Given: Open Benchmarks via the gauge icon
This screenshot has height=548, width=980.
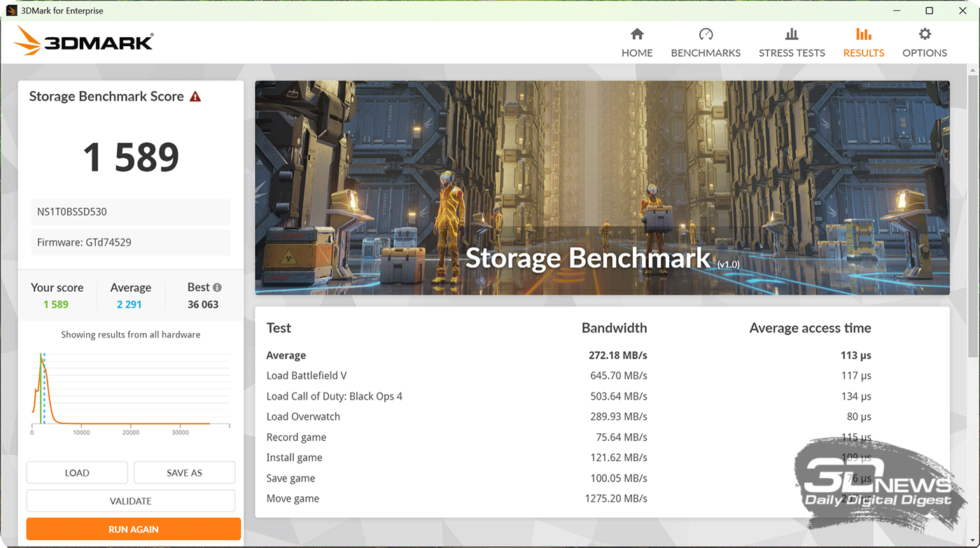Looking at the screenshot, I should [x=706, y=34].
